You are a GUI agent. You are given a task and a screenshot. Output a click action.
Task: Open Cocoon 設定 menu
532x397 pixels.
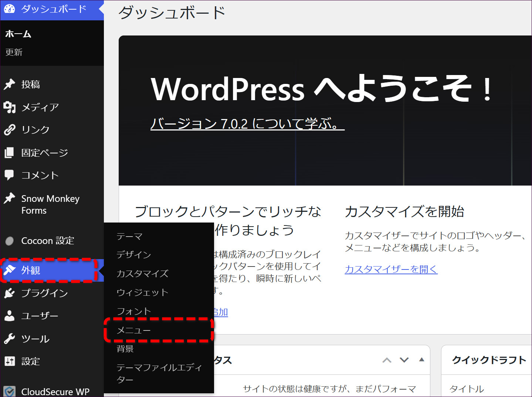52,241
